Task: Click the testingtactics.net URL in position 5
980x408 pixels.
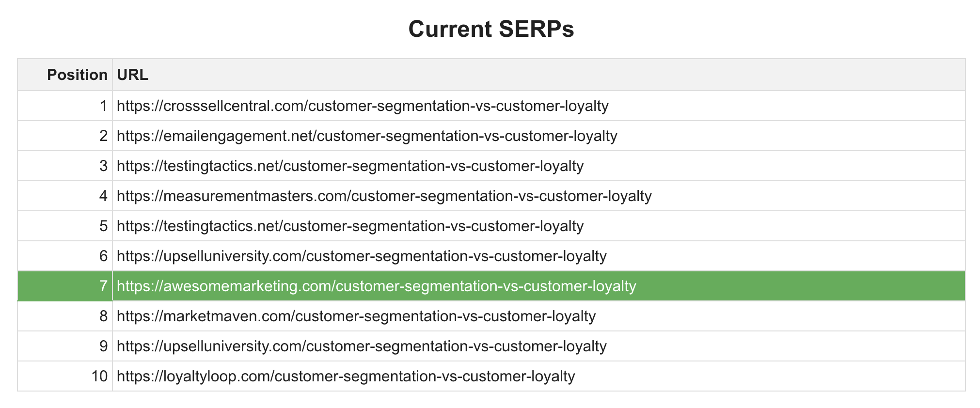Action: pyautogui.click(x=350, y=226)
